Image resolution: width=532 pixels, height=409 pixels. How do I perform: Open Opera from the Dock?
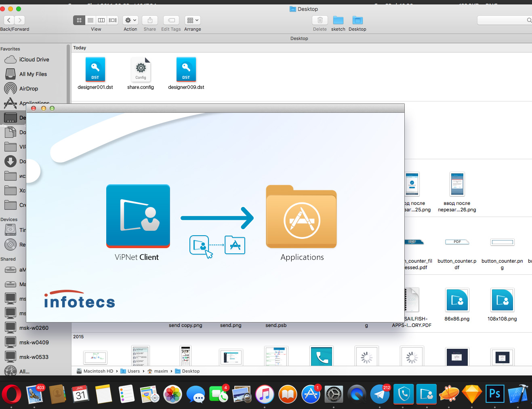(11, 394)
